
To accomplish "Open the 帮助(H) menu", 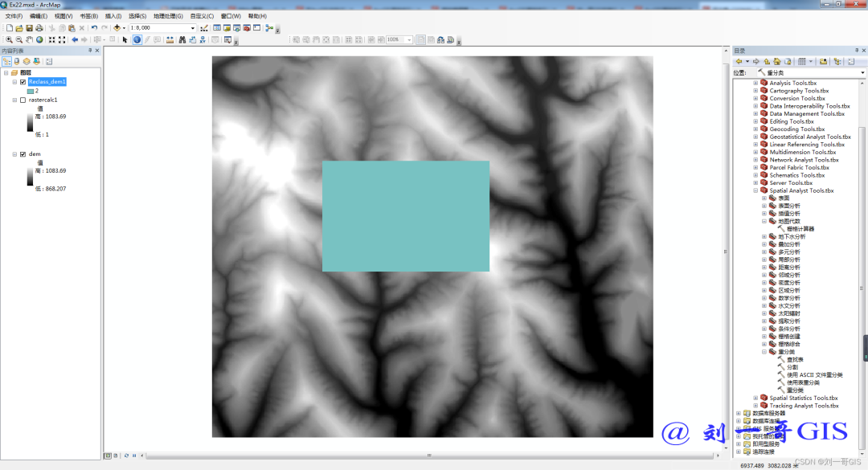I will click(x=257, y=16).
